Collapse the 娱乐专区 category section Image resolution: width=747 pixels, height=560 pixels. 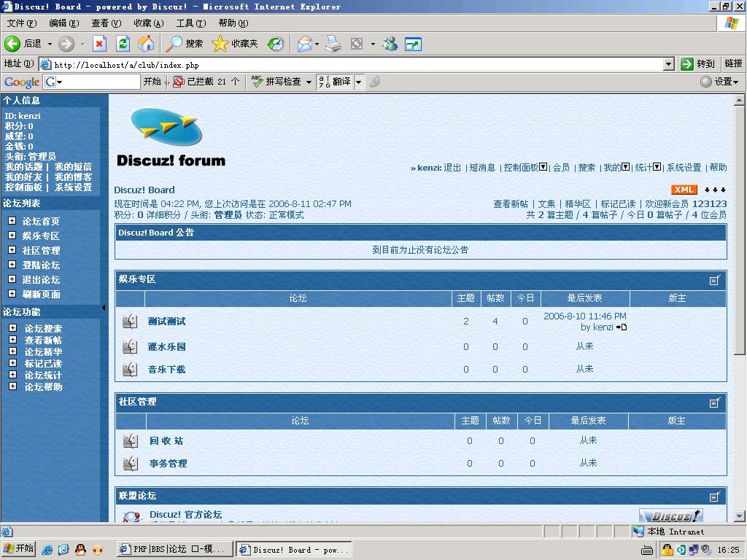click(x=715, y=280)
